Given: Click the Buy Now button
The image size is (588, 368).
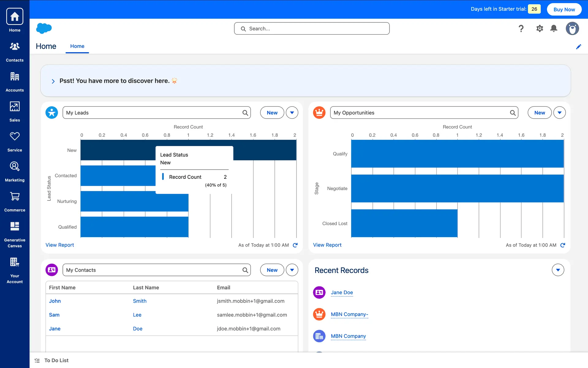Looking at the screenshot, I should (564, 9).
